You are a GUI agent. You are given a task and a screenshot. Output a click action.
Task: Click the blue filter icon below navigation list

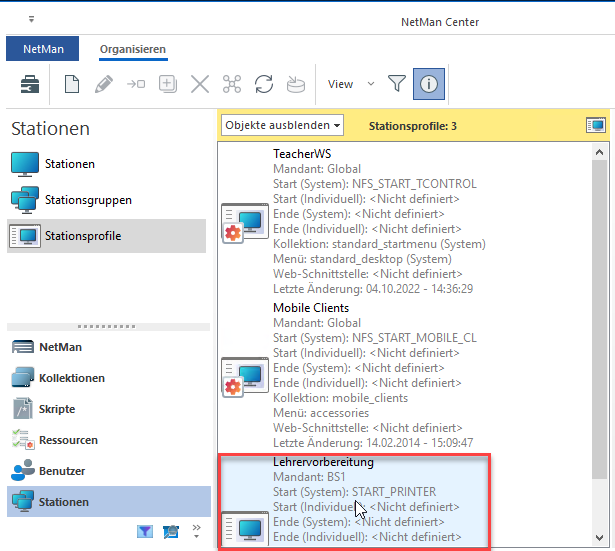(x=145, y=531)
